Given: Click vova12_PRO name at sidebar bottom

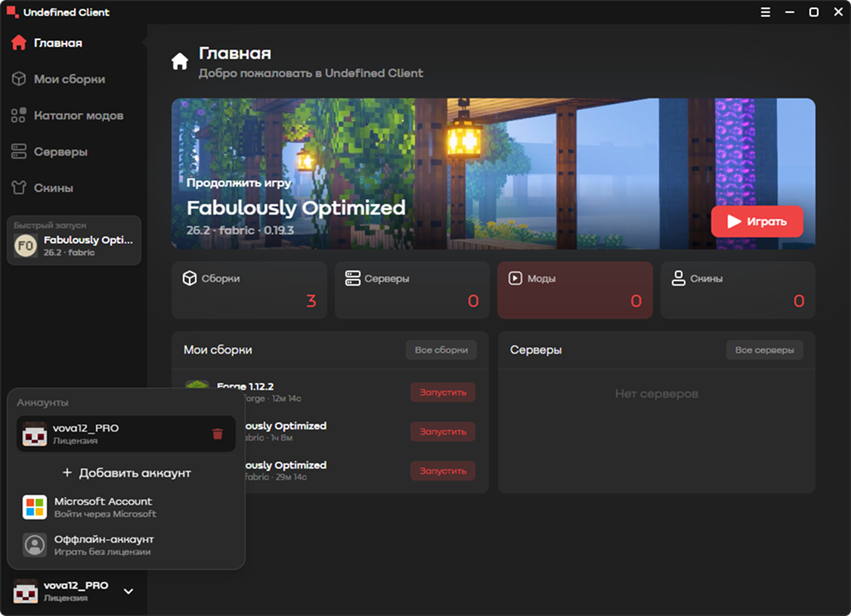Looking at the screenshot, I should tap(76, 586).
